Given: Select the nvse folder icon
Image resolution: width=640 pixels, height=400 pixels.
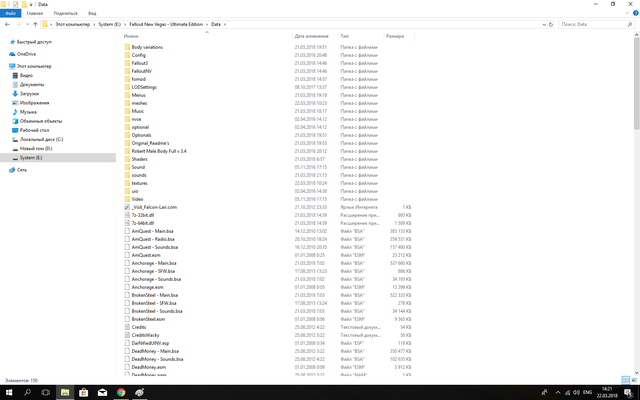Looking at the screenshot, I should pos(127,119).
